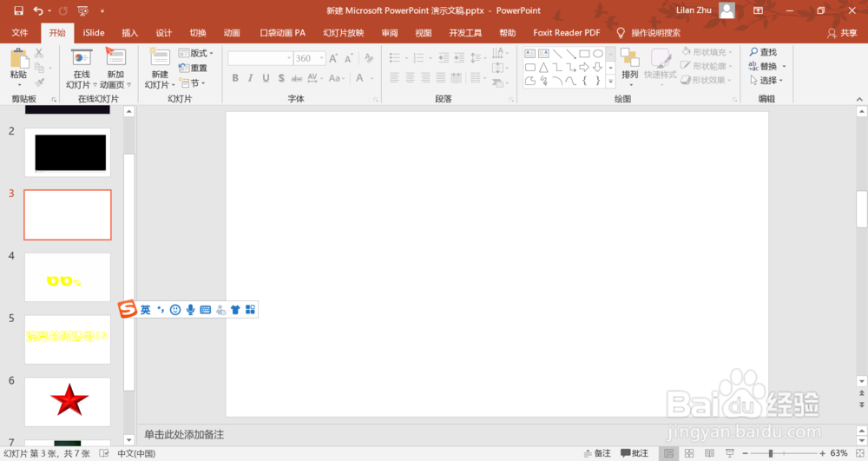Toggle the 批注 comments pane
The height and width of the screenshot is (461, 868).
click(635, 453)
